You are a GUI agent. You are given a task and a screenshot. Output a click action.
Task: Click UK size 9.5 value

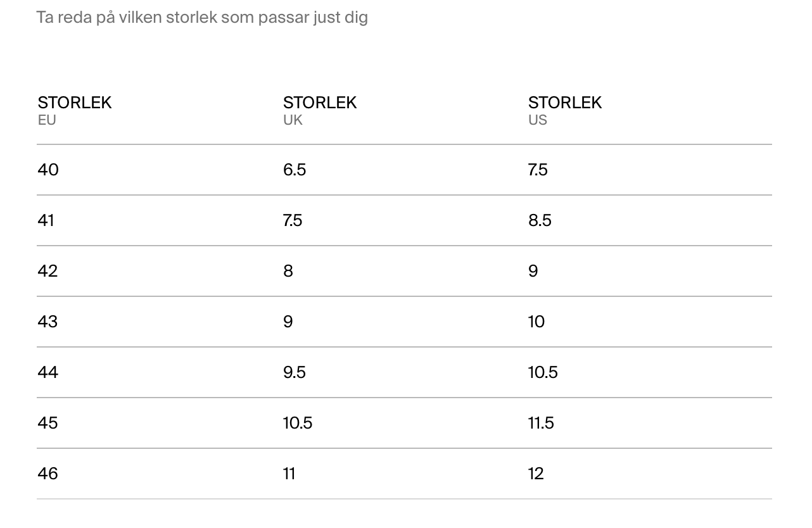pos(295,372)
